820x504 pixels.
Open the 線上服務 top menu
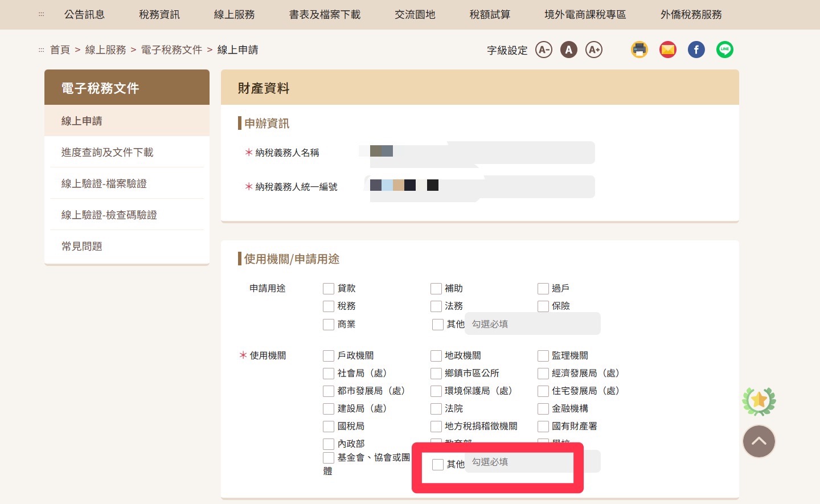(x=234, y=15)
